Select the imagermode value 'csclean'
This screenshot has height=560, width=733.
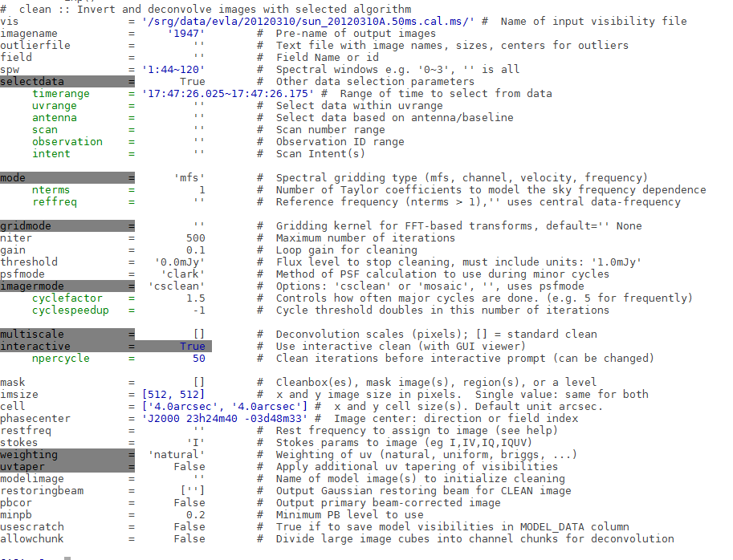click(x=177, y=286)
